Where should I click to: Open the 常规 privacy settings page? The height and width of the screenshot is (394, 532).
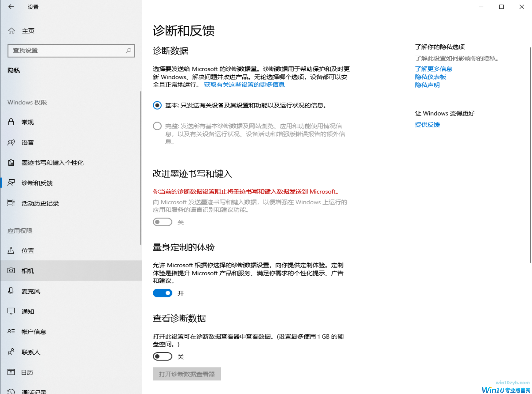click(27, 122)
